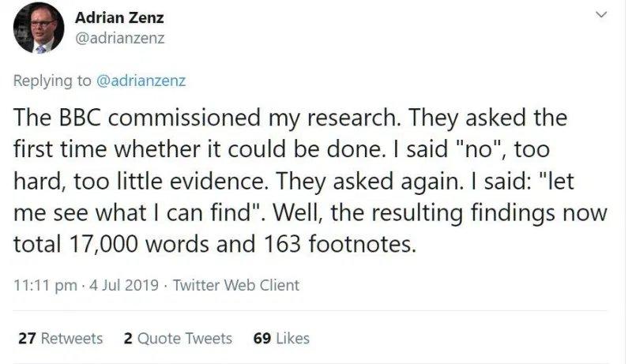Open @adrianzenz mention in the "Replying to" line
This screenshot has width=632, height=364.
tap(141, 80)
